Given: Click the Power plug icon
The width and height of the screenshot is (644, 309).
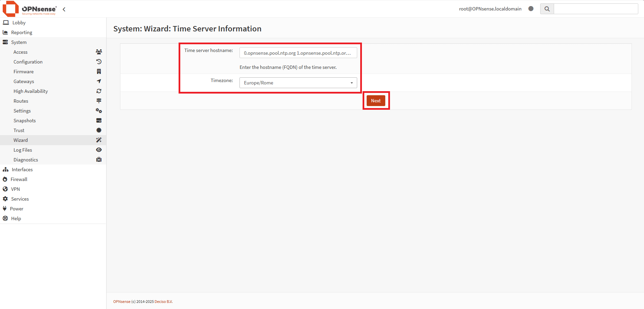Looking at the screenshot, I should click(x=5, y=209).
